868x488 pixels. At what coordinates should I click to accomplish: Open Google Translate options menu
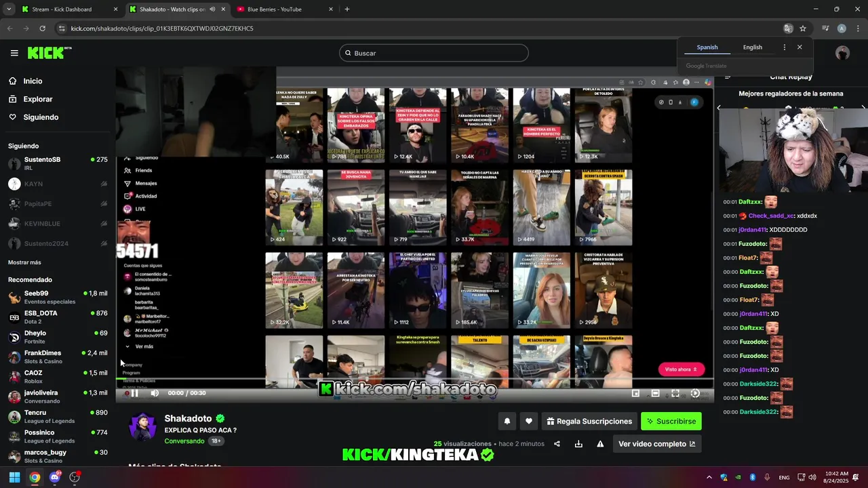pyautogui.click(x=785, y=47)
